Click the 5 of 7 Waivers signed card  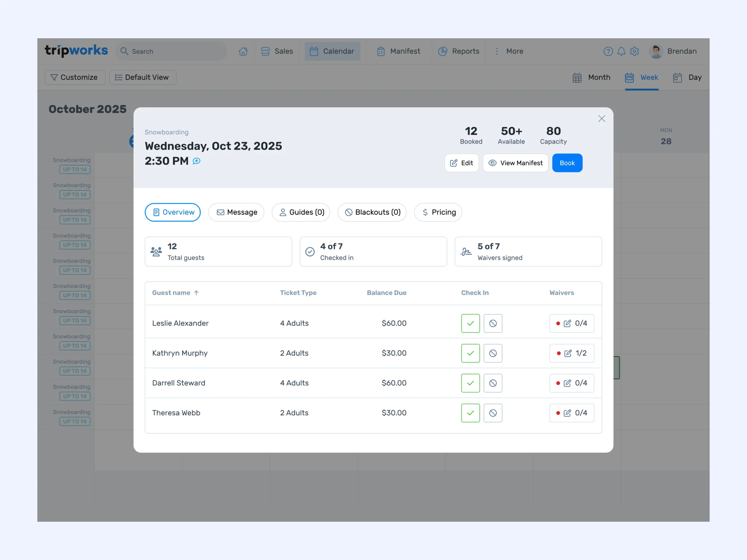528,251
